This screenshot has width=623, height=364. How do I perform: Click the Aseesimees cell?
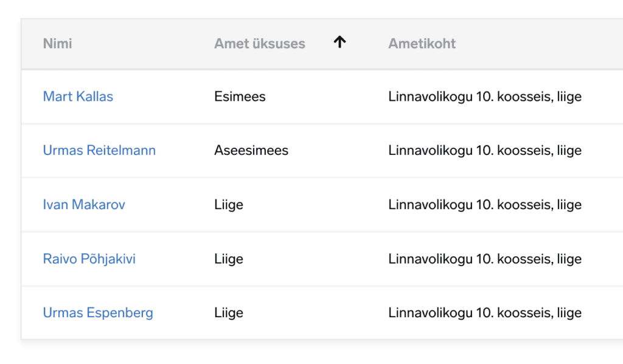(251, 151)
